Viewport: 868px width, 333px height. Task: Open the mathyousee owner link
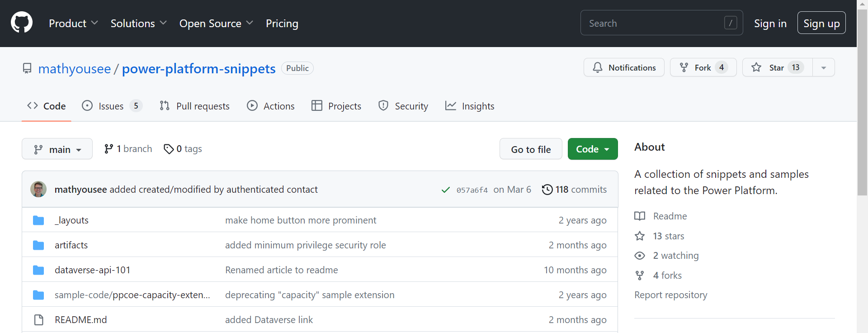[75, 68]
